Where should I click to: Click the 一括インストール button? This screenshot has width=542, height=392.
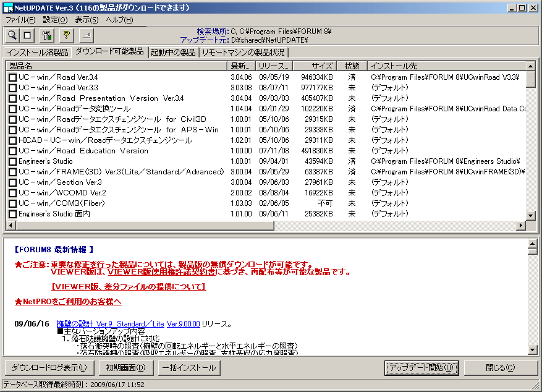(189, 367)
